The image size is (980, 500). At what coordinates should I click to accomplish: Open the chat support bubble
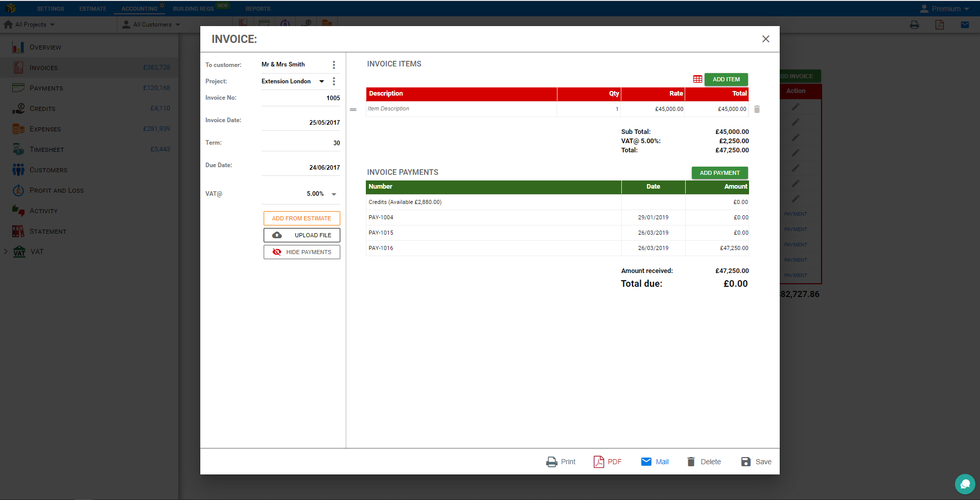pos(965,484)
